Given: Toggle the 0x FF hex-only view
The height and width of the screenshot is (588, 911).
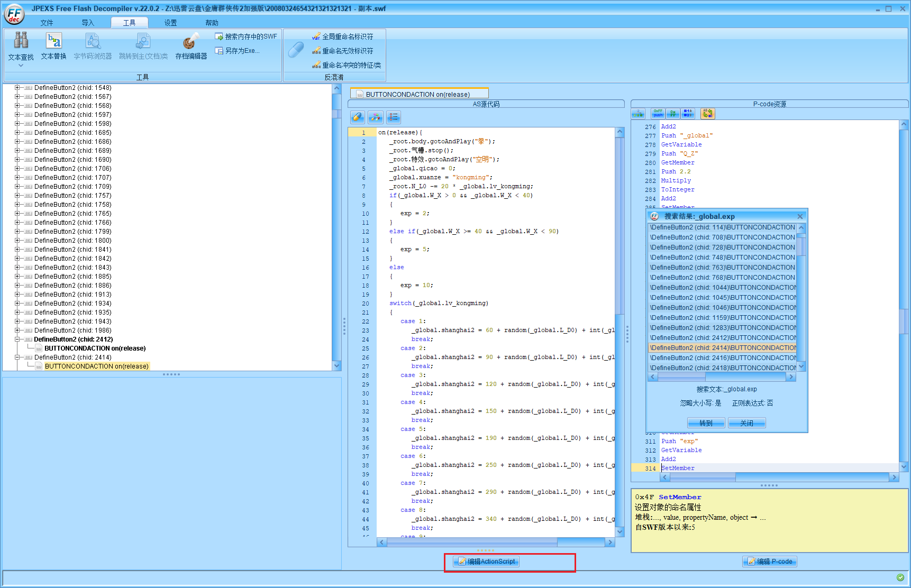Looking at the screenshot, I should pos(672,114).
